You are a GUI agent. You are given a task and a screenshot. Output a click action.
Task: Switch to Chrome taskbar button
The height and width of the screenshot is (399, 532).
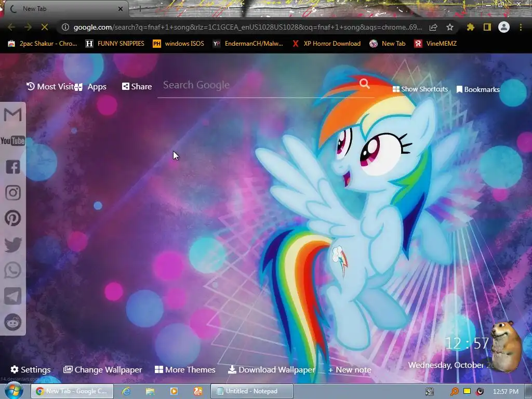[x=72, y=391]
